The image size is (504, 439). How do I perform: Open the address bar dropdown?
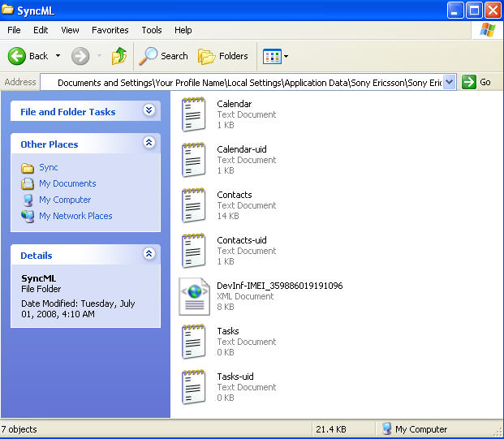(450, 82)
